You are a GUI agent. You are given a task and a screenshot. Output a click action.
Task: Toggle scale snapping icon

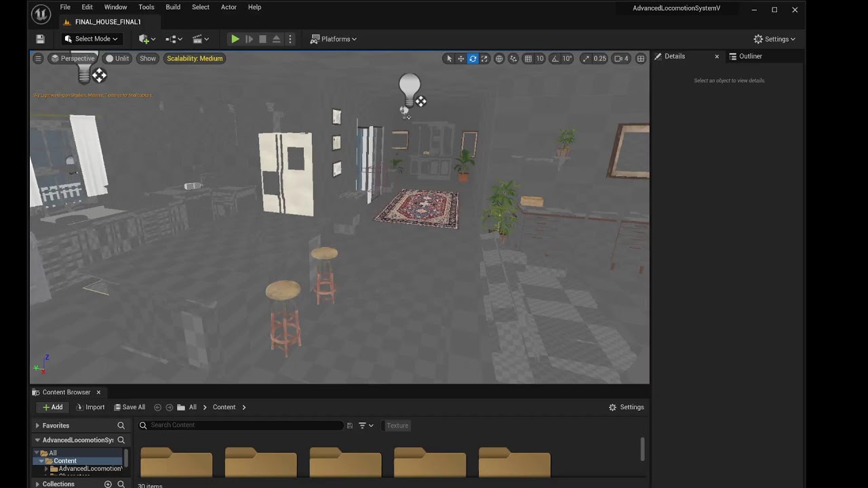586,58
